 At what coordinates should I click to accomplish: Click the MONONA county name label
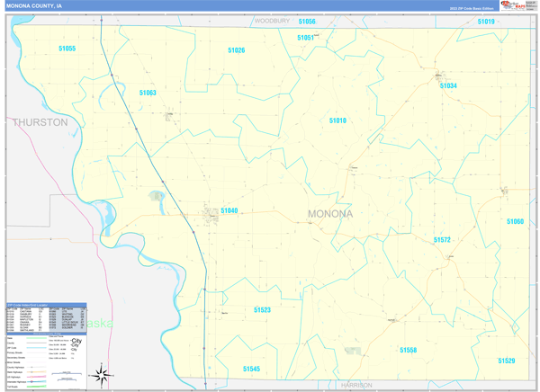(x=330, y=214)
